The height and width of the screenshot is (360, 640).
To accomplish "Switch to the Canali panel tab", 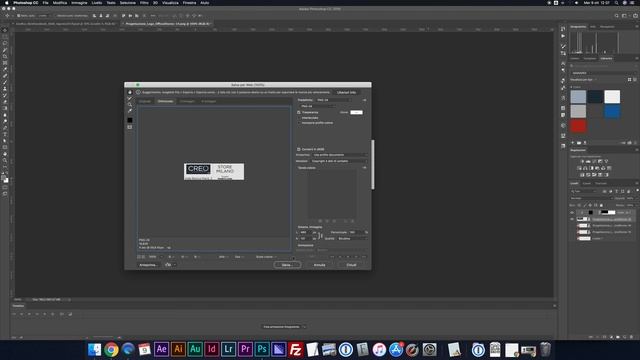I will pos(587,183).
